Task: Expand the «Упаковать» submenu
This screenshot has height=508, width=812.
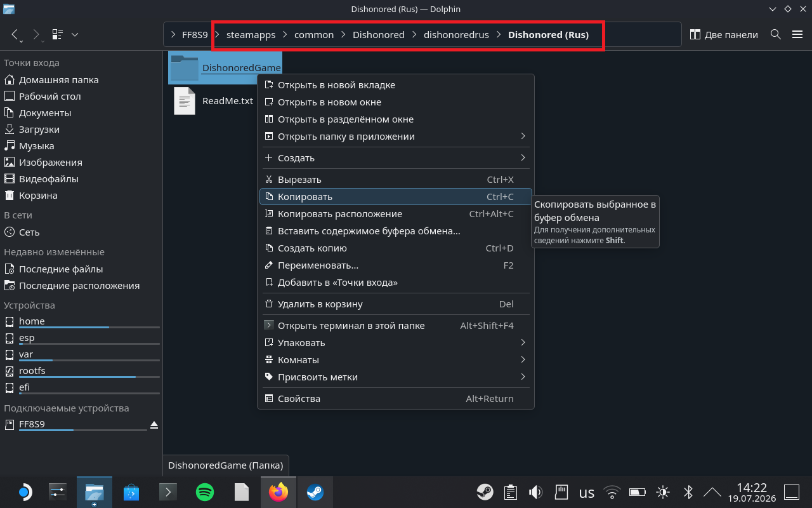Action: click(396, 343)
